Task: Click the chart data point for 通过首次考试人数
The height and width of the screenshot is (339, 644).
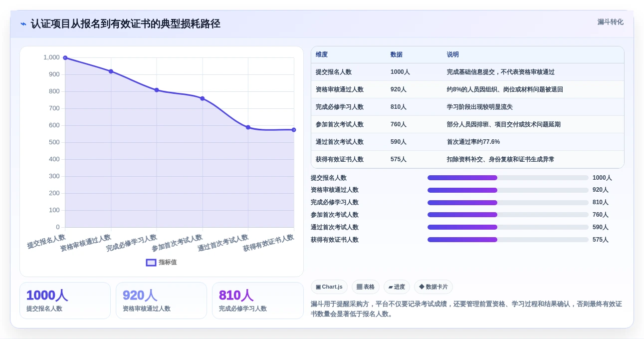Action: 248,127
